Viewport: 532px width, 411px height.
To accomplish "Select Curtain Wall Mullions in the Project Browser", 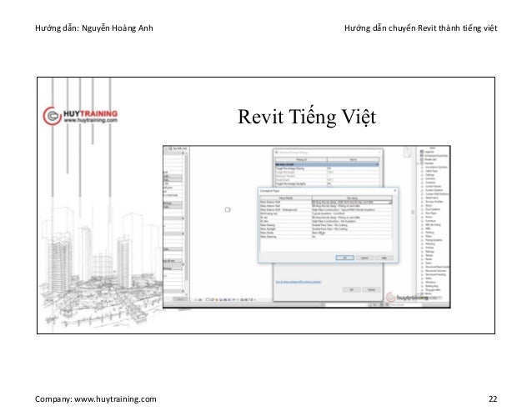I will pos(437,194).
